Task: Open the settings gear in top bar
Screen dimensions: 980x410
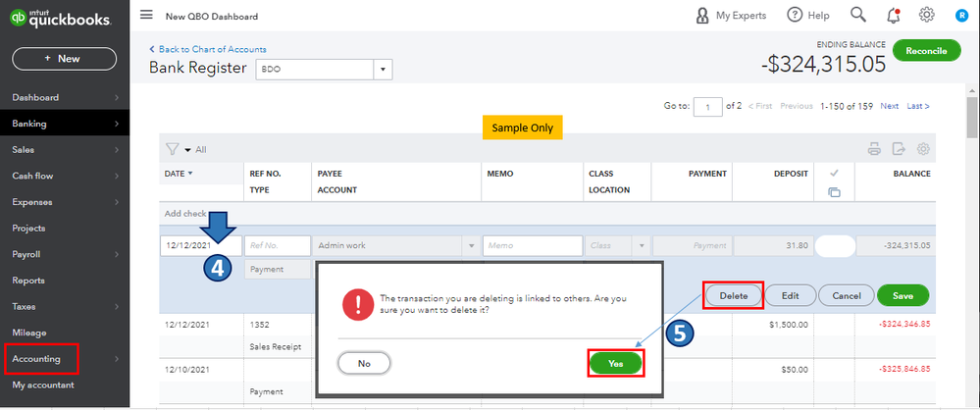Action: point(926,15)
